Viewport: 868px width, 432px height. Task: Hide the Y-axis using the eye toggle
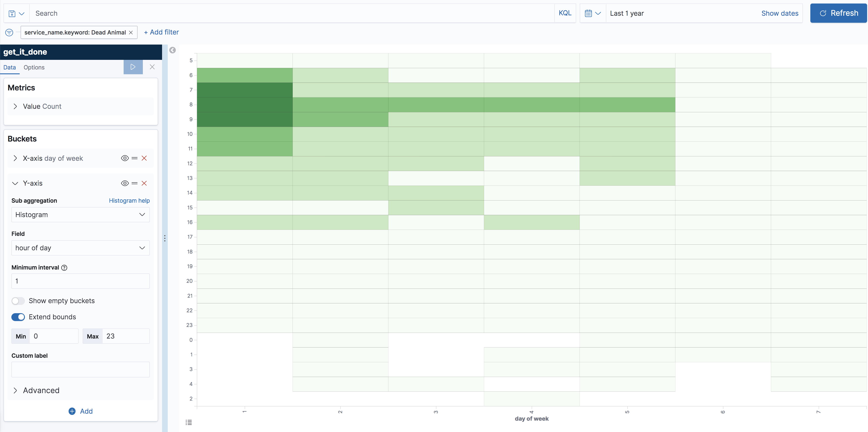coord(125,183)
